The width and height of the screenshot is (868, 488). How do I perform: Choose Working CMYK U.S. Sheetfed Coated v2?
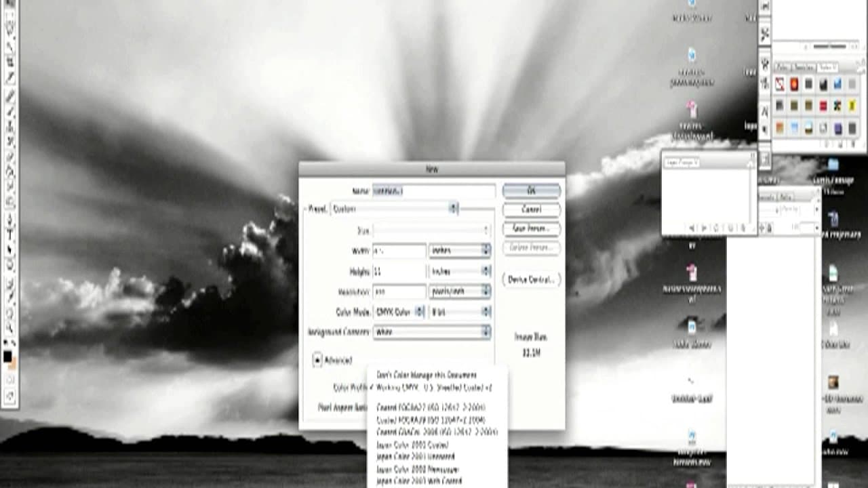point(434,388)
